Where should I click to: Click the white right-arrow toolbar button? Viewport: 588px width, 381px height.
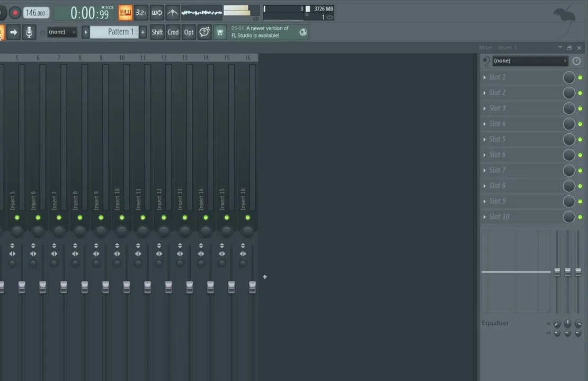[13, 32]
